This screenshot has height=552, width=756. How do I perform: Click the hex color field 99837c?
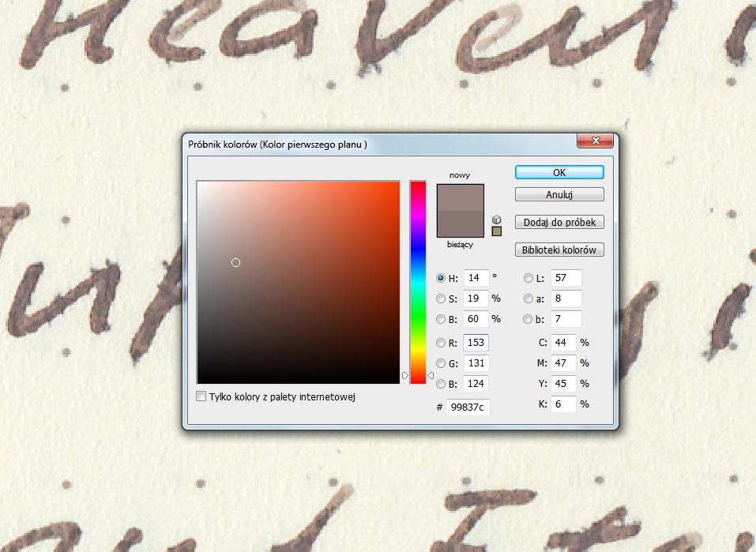coord(468,407)
